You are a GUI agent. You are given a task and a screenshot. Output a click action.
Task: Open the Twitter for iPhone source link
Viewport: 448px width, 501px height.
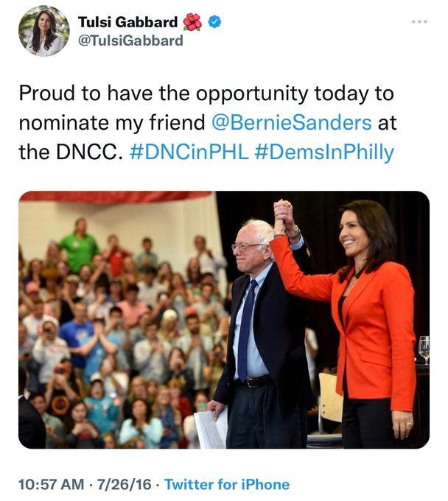coord(226,484)
